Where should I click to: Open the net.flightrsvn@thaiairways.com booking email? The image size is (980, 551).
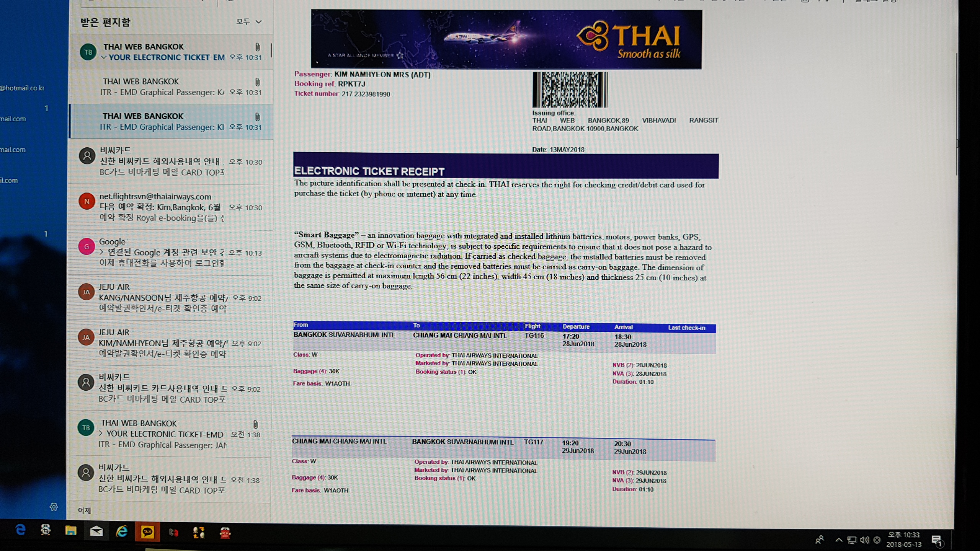[171, 207]
